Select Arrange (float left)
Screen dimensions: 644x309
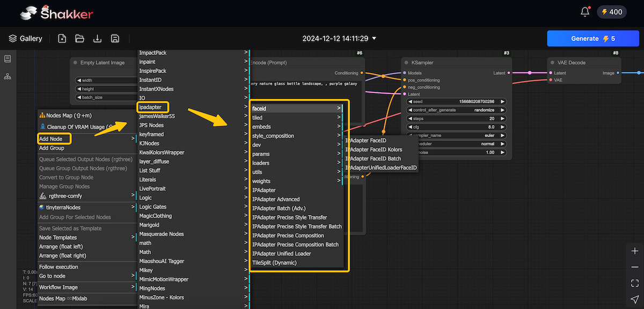[87, 247]
